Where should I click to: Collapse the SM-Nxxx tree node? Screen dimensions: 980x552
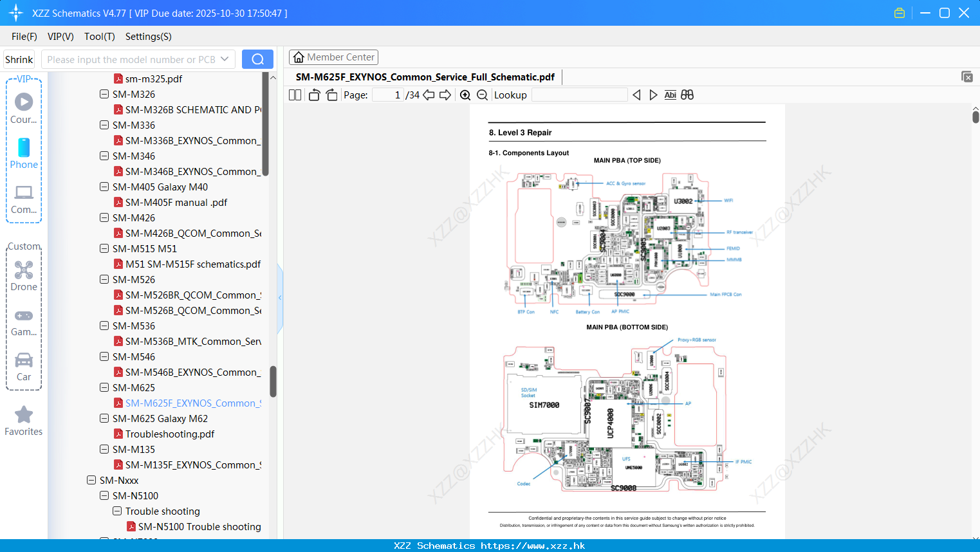point(91,480)
